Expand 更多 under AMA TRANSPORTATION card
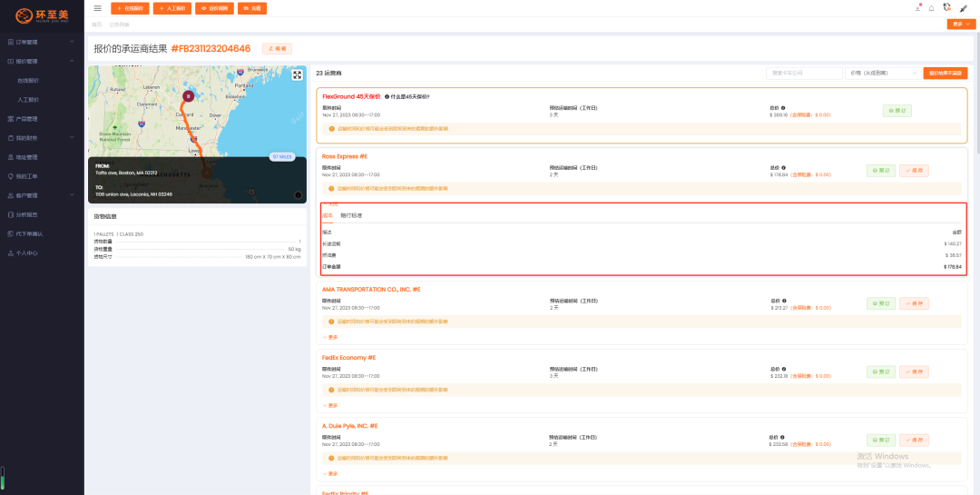 coord(330,337)
